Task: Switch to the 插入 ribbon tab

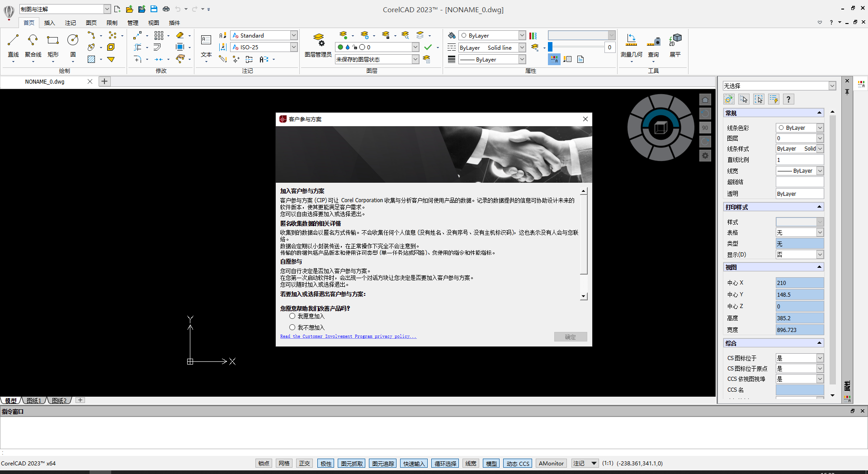Action: click(x=49, y=23)
